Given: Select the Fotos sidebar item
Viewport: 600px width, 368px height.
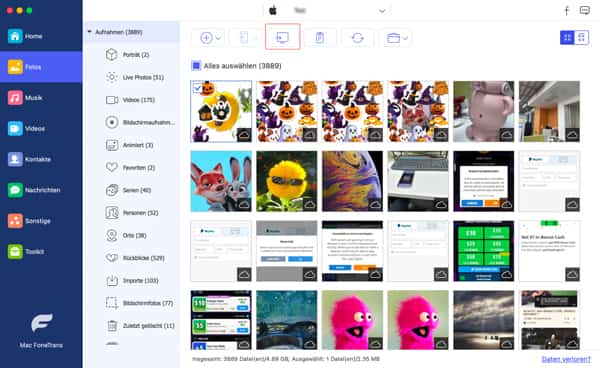Looking at the screenshot, I should pos(41,67).
